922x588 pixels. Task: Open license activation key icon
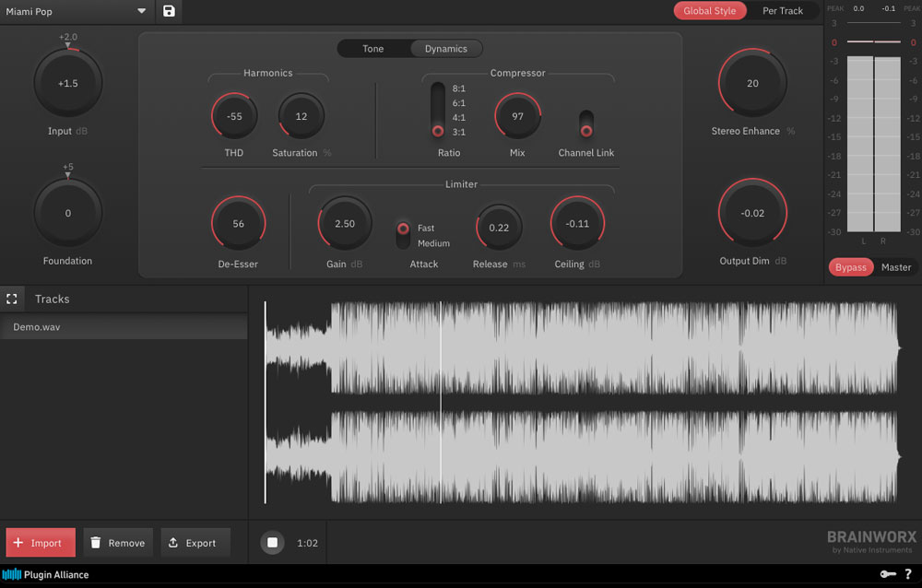pos(888,574)
